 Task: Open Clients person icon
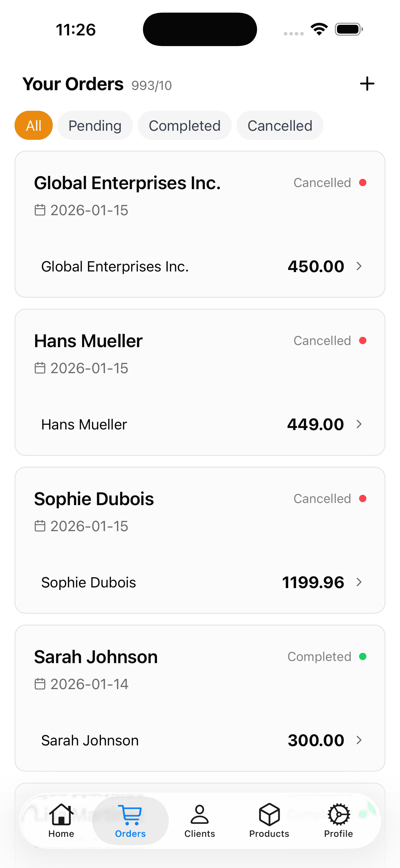coord(200,814)
